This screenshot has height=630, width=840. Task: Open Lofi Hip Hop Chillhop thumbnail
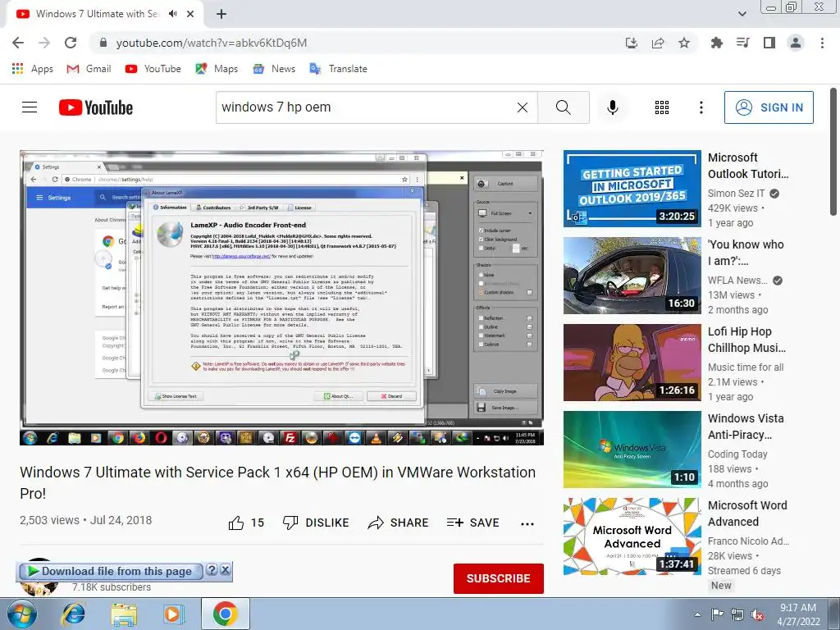tap(632, 362)
